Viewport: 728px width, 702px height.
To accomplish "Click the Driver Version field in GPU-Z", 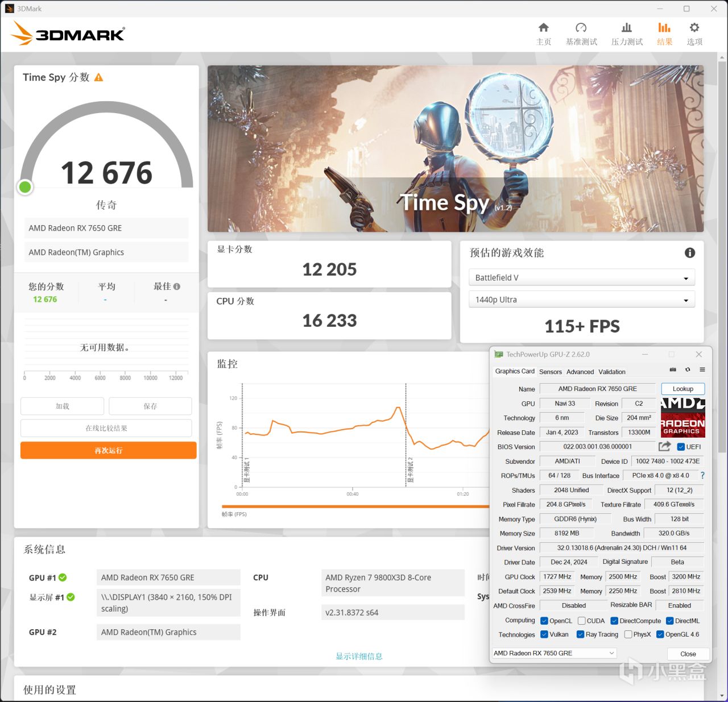I will (x=622, y=548).
